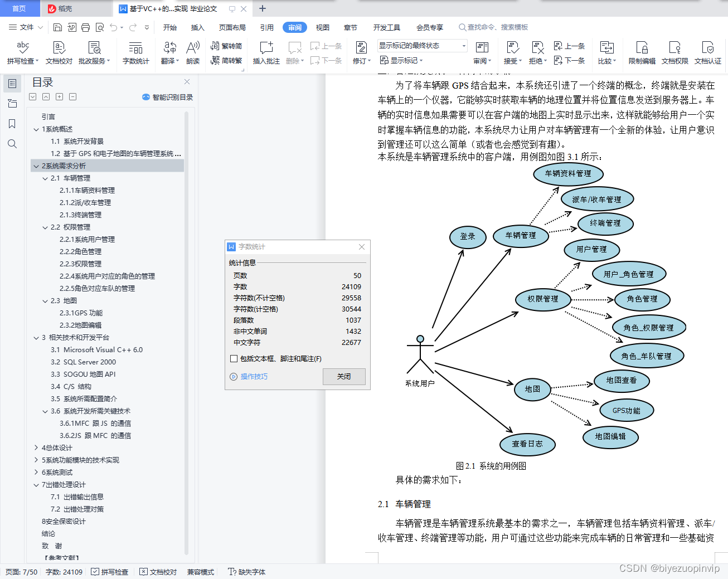Select the 翻译 translate tool

(169, 53)
